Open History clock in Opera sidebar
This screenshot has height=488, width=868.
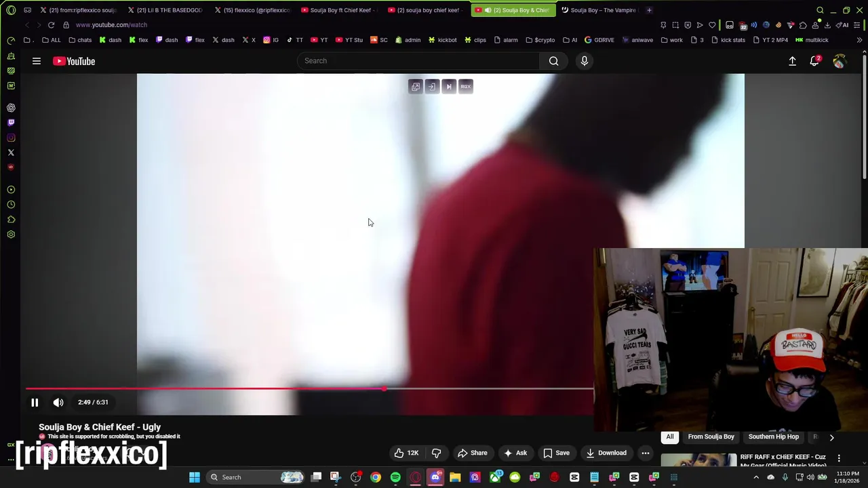(x=11, y=205)
